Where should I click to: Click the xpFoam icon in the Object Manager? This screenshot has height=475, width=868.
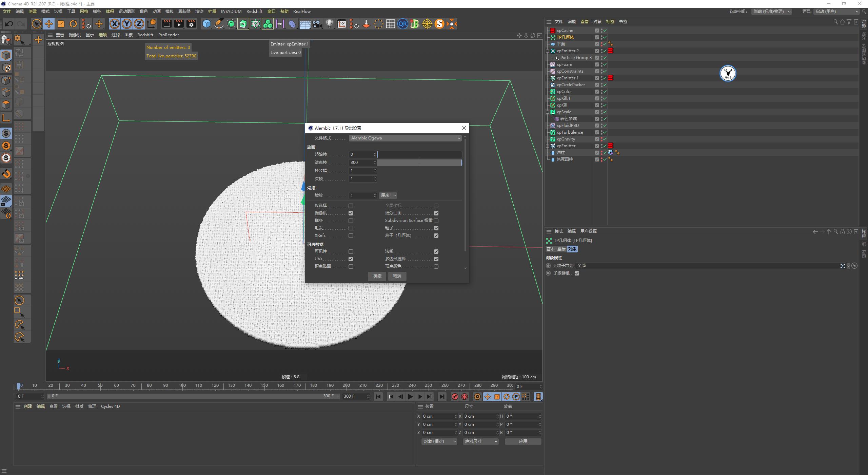pos(553,64)
